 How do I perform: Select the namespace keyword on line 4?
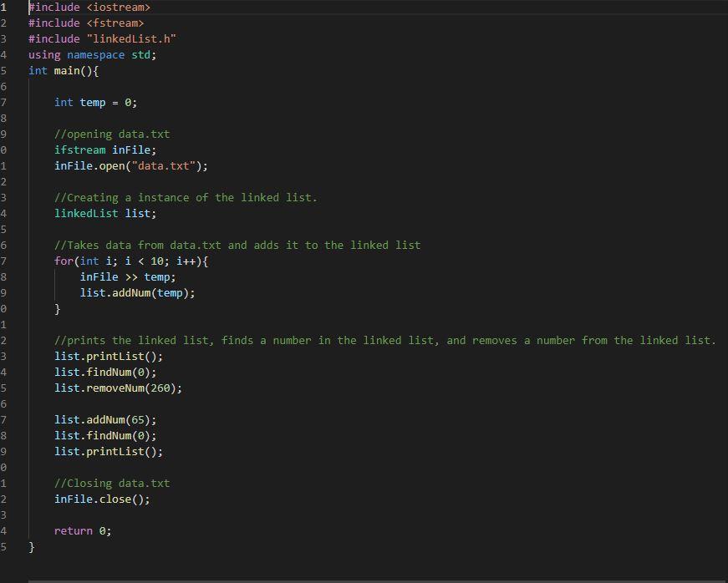[x=94, y=54]
